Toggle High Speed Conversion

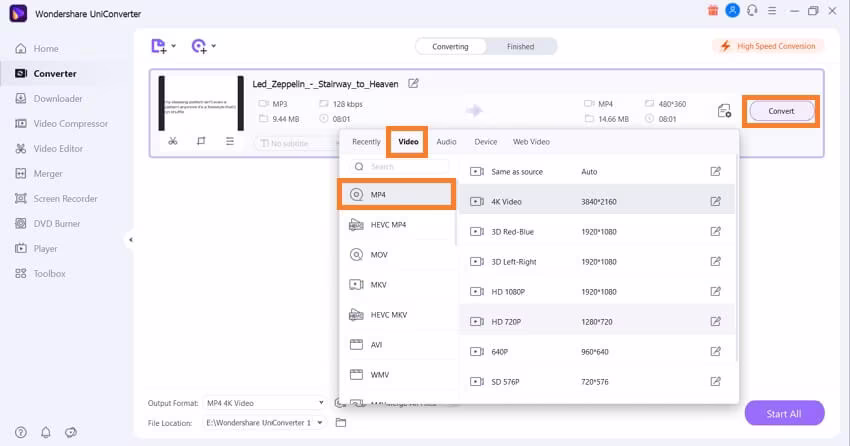pyautogui.click(x=768, y=46)
